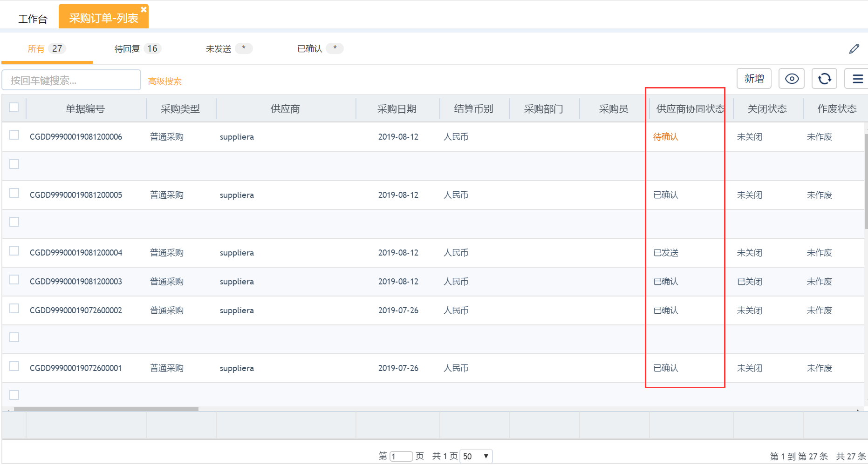The height and width of the screenshot is (465, 868).
Task: Click suppliera in the 081200004 row
Action: click(237, 253)
